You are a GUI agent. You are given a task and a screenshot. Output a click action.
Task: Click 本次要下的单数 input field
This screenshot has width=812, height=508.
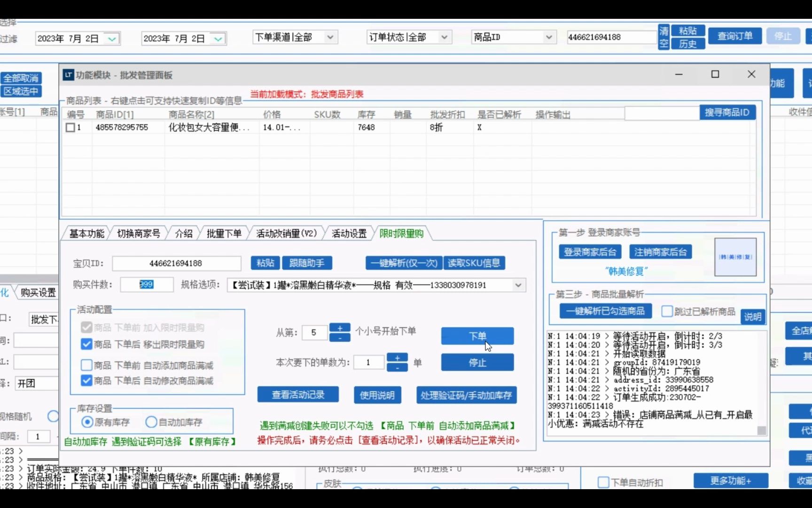[x=369, y=362]
